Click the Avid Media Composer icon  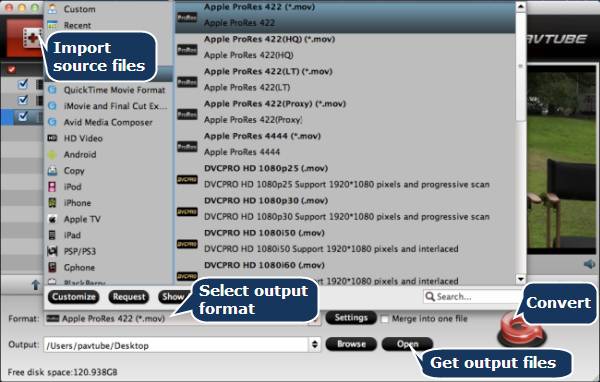click(x=52, y=122)
